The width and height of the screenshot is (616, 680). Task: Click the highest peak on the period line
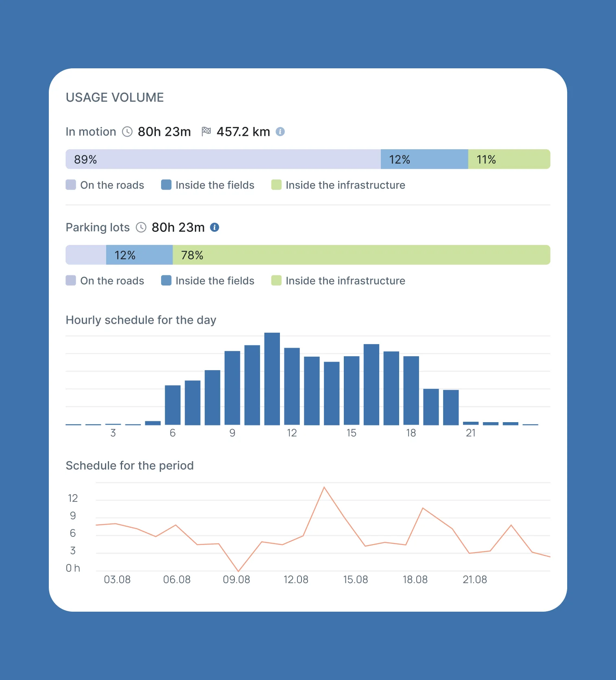[x=324, y=487]
